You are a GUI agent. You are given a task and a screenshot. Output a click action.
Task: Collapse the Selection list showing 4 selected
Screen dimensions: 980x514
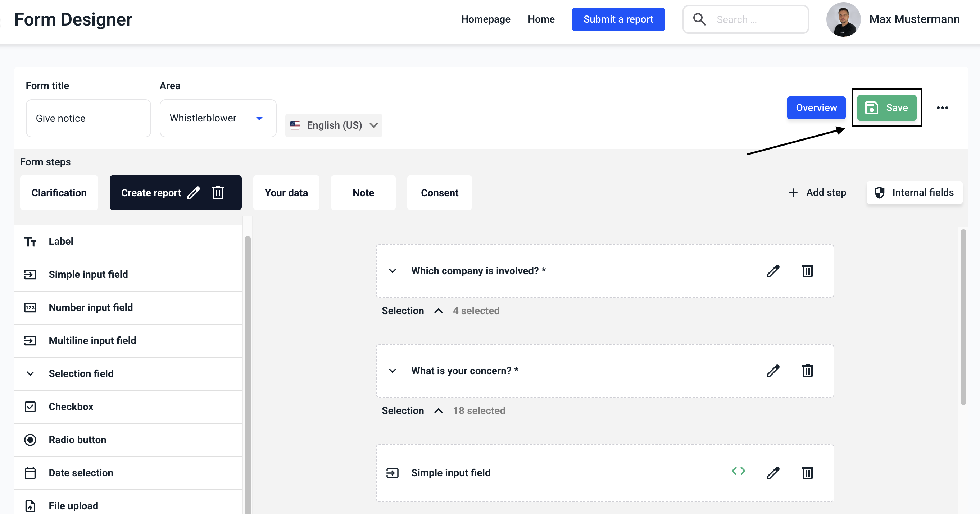tap(438, 311)
